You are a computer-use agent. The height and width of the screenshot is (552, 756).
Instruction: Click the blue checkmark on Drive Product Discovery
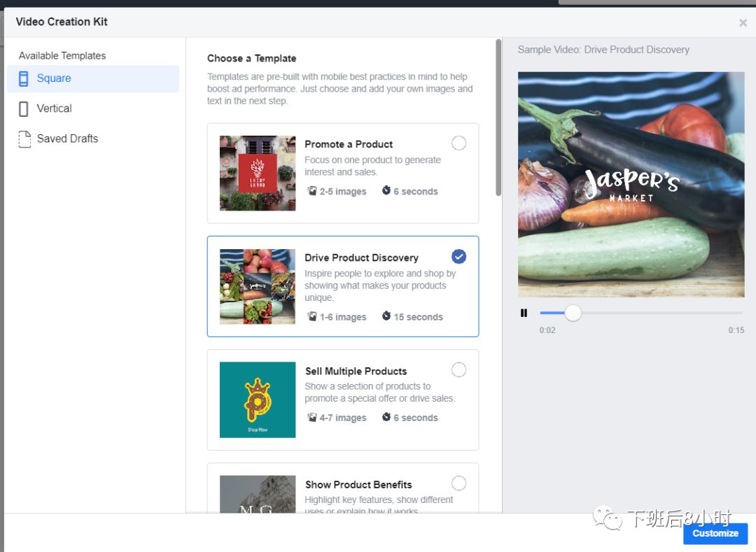tap(458, 256)
